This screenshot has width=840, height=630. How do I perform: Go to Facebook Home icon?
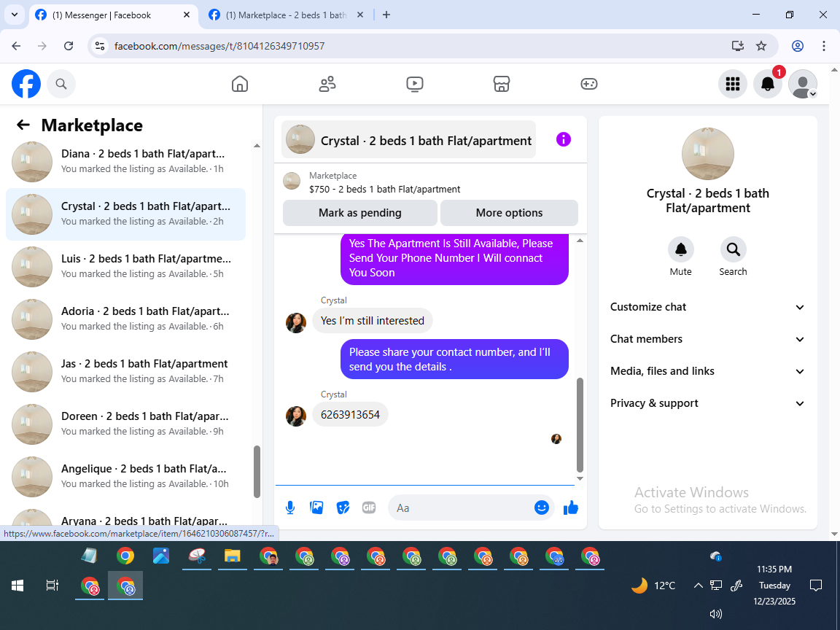click(239, 84)
